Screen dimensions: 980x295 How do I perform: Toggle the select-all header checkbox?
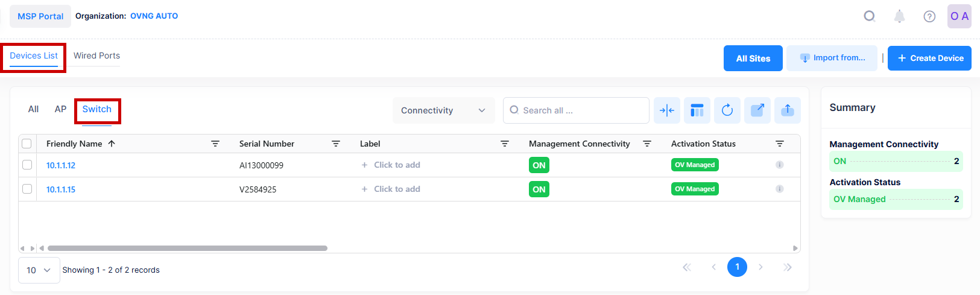click(27, 144)
